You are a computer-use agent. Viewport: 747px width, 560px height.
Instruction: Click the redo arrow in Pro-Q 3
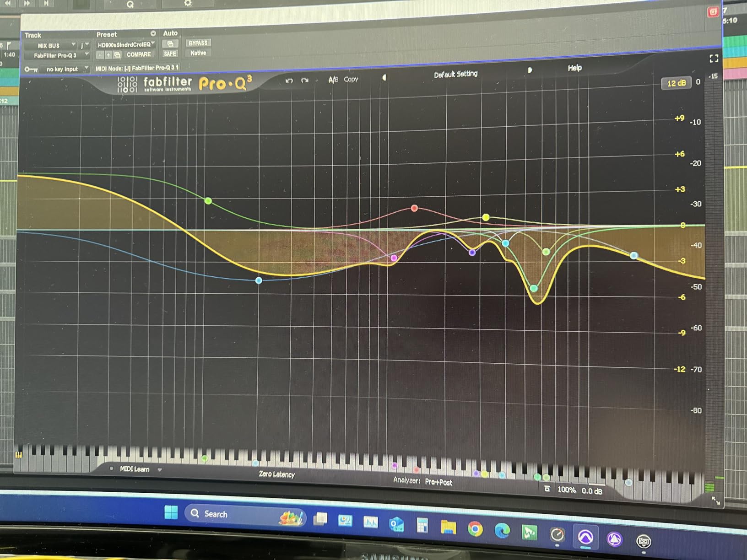[305, 80]
